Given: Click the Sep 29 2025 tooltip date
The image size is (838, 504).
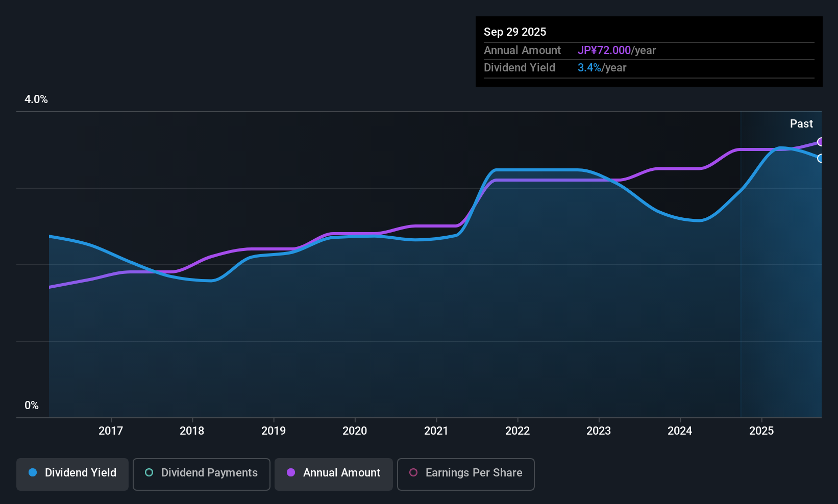Looking at the screenshot, I should pyautogui.click(x=515, y=32).
